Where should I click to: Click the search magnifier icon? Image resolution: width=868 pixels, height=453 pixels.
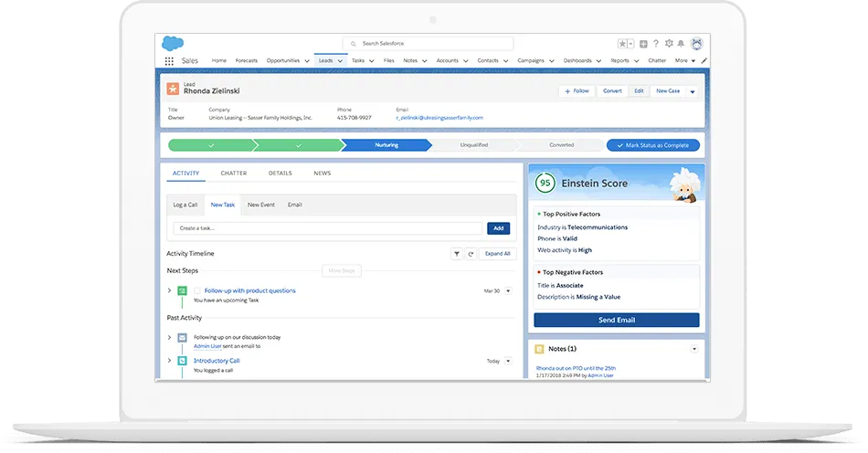(x=354, y=44)
